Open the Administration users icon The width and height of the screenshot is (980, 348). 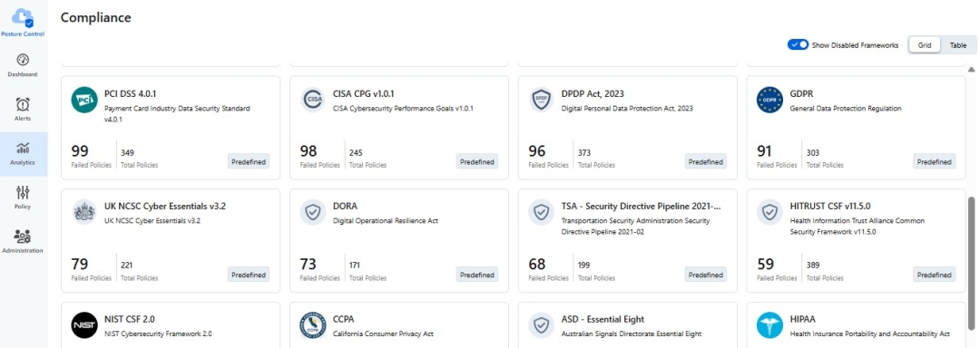23,237
